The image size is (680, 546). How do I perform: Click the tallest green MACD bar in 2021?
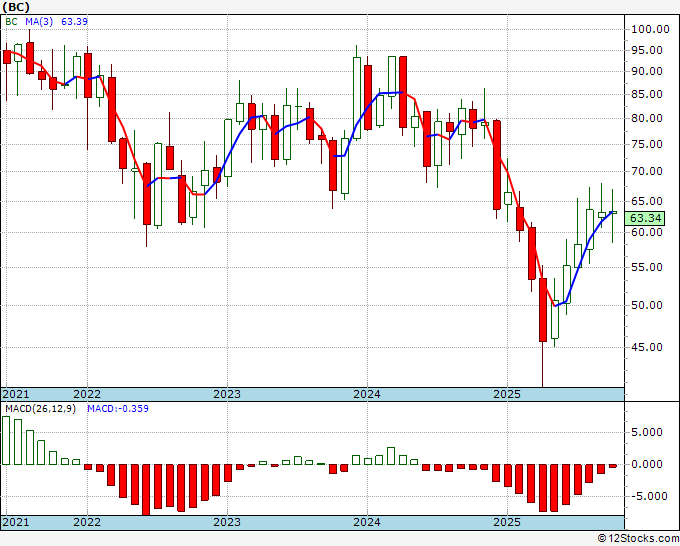pos(6,441)
